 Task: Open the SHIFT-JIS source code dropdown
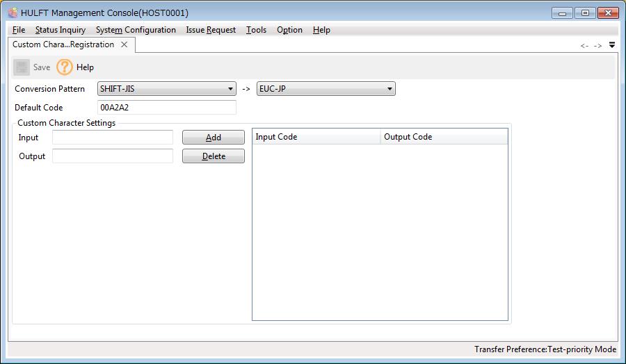point(166,88)
